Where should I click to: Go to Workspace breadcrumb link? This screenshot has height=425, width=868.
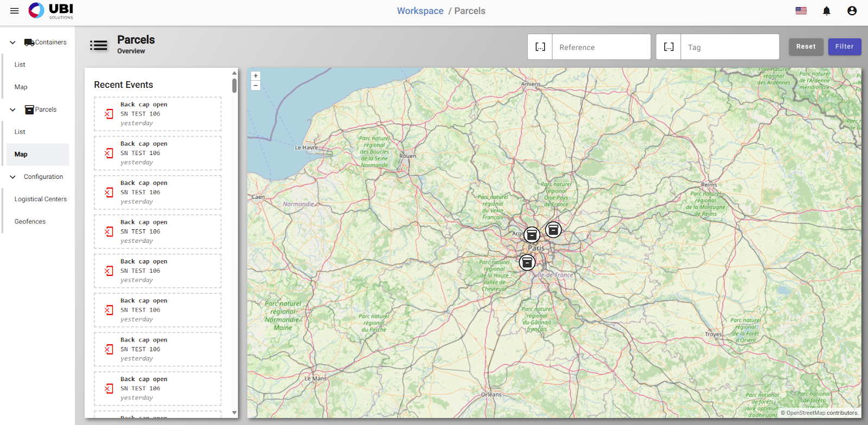tap(420, 11)
